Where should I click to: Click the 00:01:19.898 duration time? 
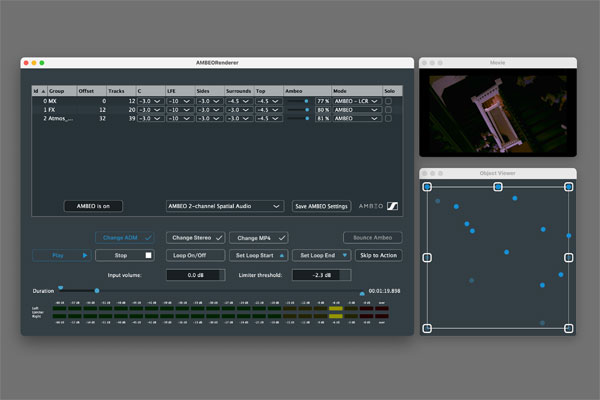384,291
